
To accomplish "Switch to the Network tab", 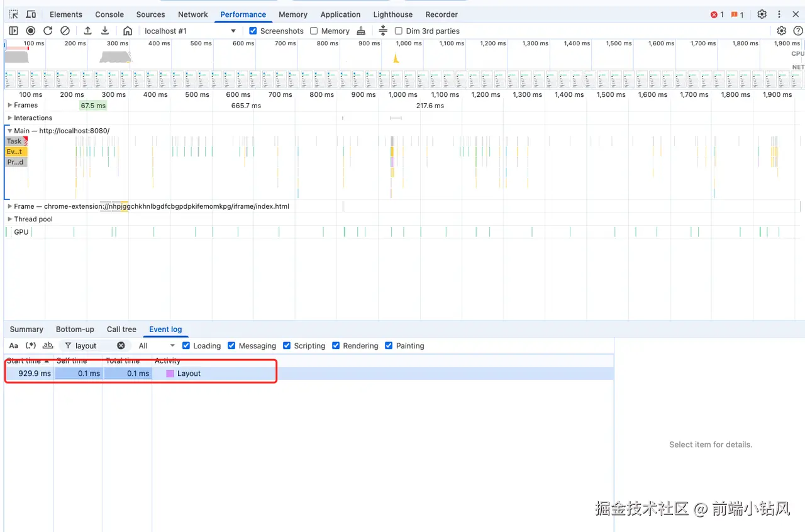I will click(193, 14).
